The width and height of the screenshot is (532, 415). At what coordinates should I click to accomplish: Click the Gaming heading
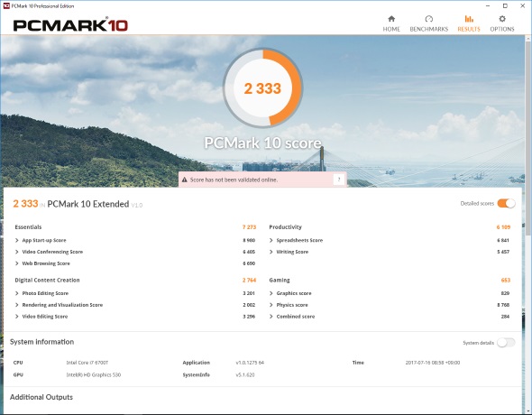tap(280, 281)
